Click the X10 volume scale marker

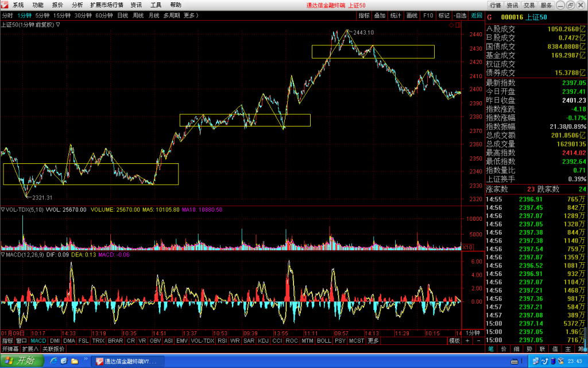[x=467, y=247]
